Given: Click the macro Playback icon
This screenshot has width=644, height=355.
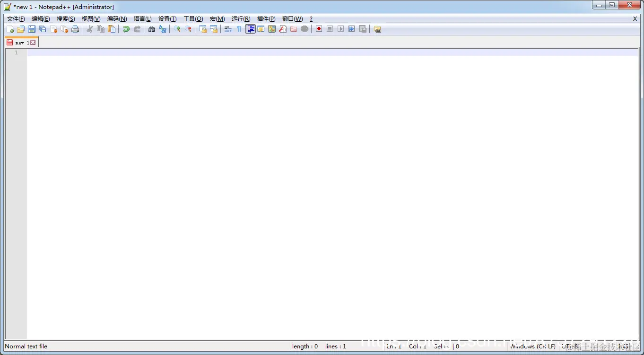Looking at the screenshot, I should pyautogui.click(x=340, y=29).
